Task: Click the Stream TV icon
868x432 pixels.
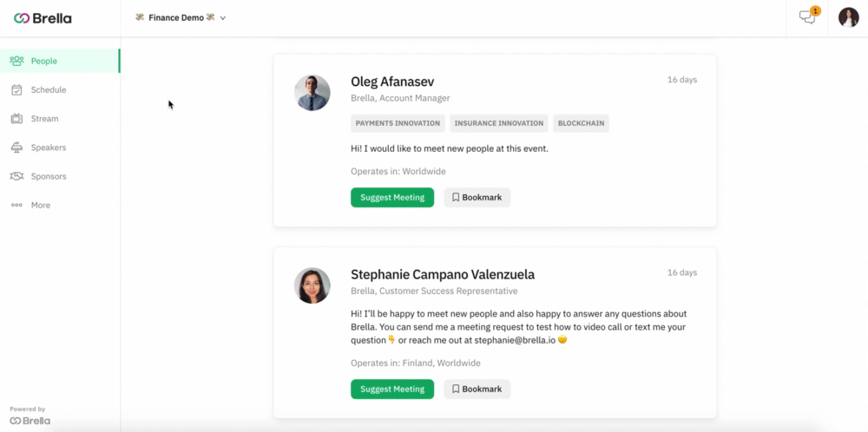Action: pos(16,118)
